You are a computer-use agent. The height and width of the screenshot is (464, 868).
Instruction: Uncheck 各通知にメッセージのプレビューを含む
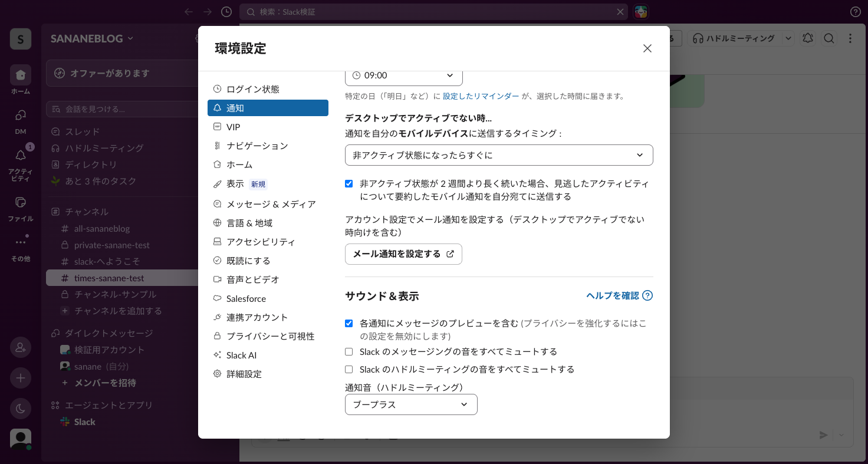(349, 323)
